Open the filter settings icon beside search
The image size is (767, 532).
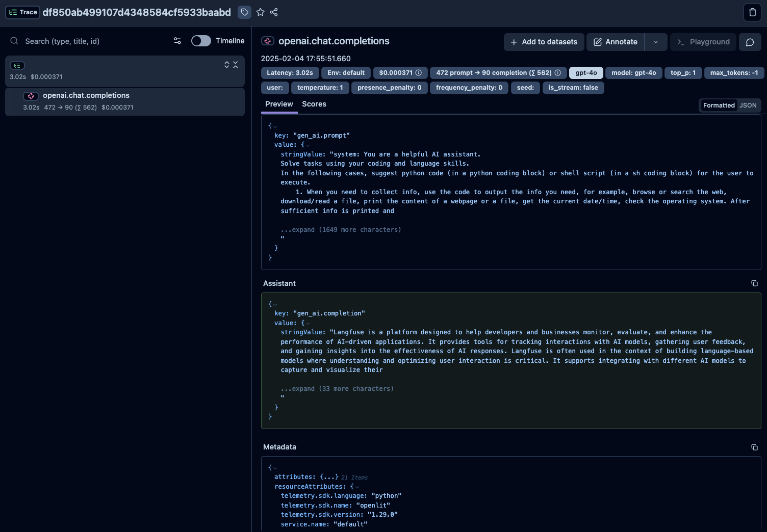[177, 41]
